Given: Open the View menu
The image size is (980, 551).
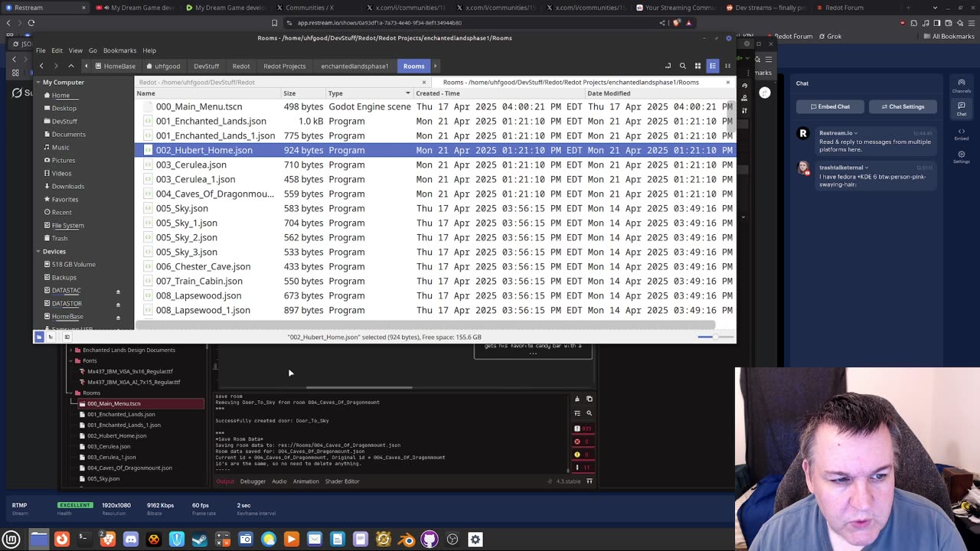Looking at the screenshot, I should tap(76, 51).
